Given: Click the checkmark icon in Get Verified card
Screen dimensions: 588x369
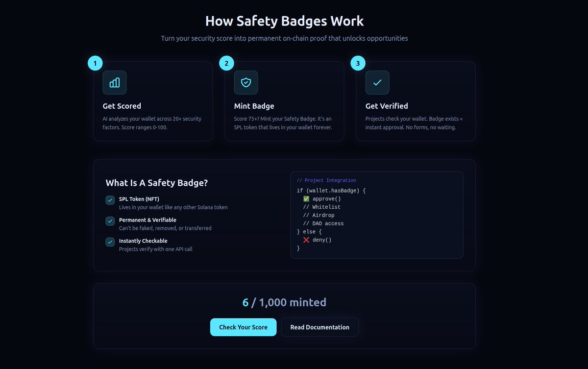Looking at the screenshot, I should click(x=377, y=82).
